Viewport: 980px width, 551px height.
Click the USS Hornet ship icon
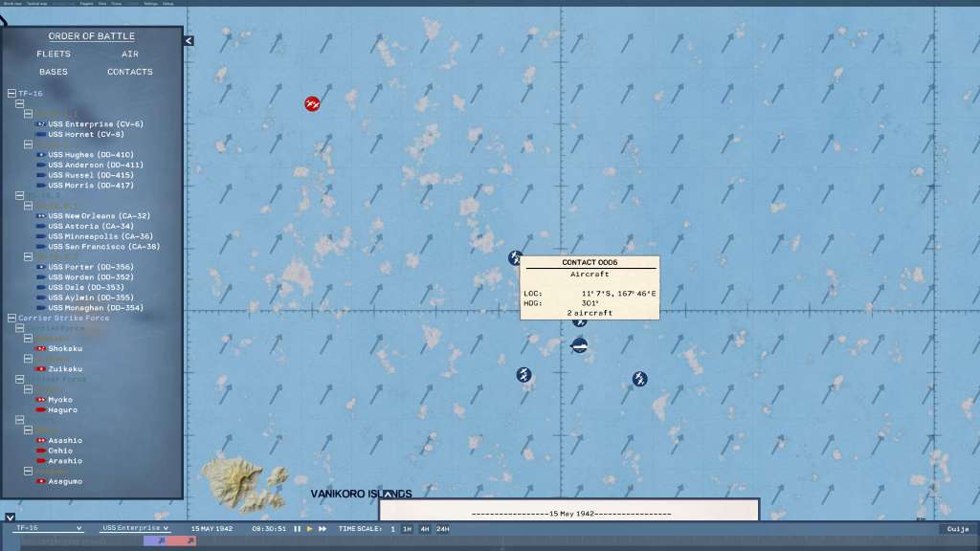point(41,135)
